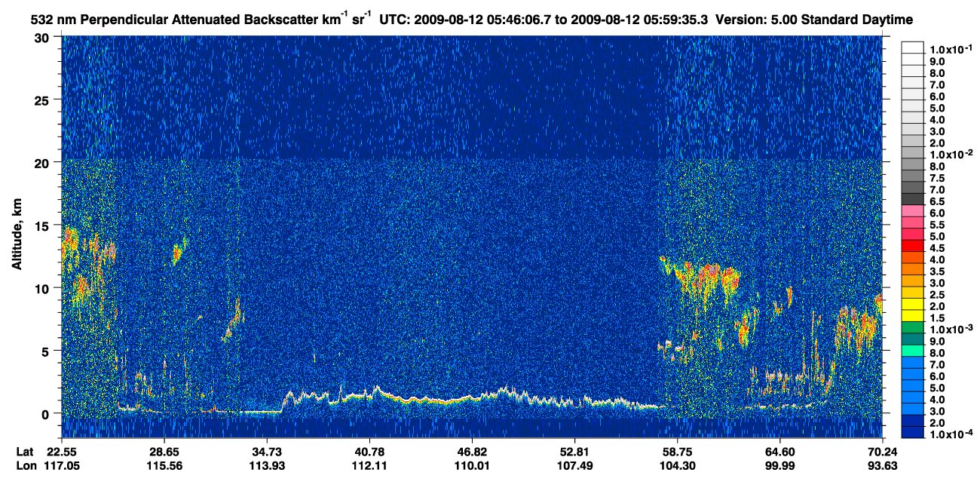Image resolution: width=980 pixels, height=503 pixels.
Task: Select latitude value 58.75
Action: 677,452
